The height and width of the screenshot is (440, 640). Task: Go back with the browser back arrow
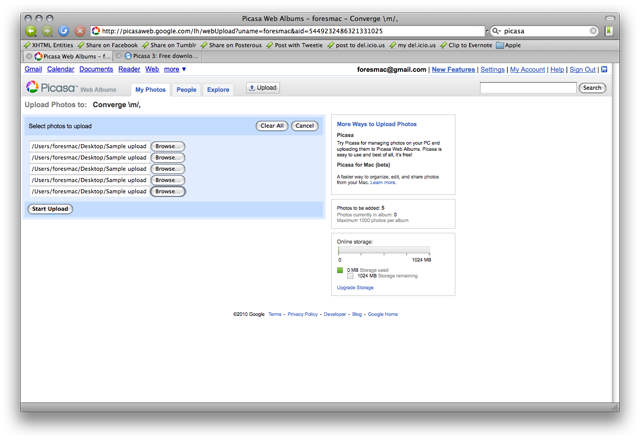[x=31, y=31]
